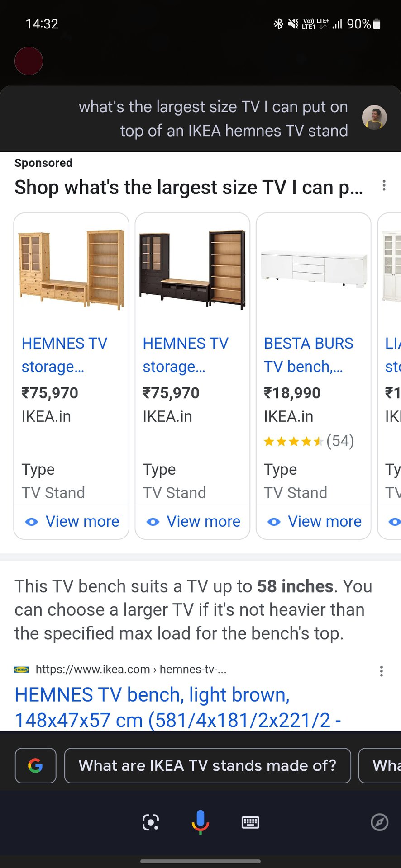Screen dimensions: 401x868
Task: Select light pine HEMNES storage product image
Action: coord(72,269)
